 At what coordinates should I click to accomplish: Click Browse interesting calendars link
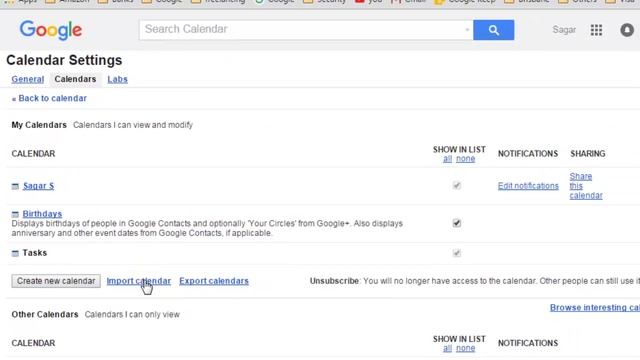coord(595,307)
